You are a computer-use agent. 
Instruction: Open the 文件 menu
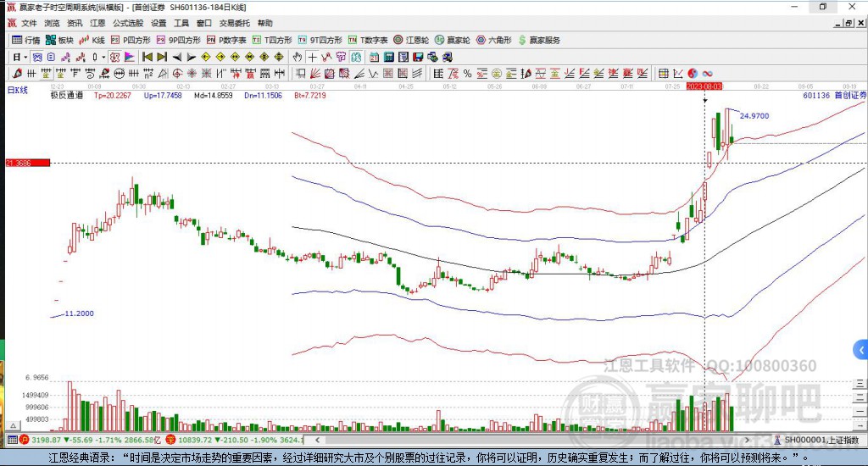29,23
